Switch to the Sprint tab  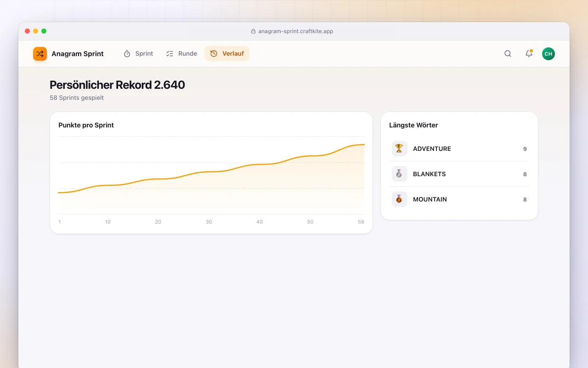tap(138, 54)
